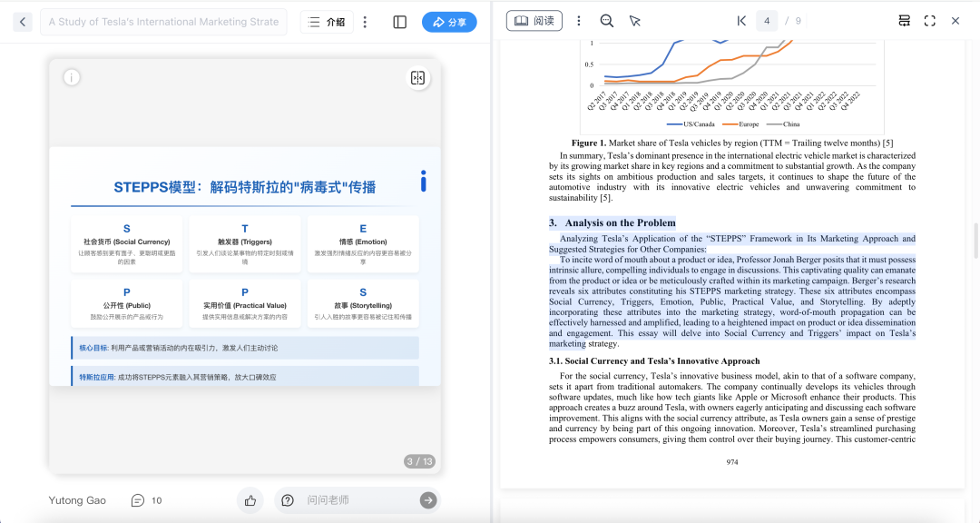The height and width of the screenshot is (523, 980).
Task: Click the back arrow beside the document title
Action: (22, 21)
